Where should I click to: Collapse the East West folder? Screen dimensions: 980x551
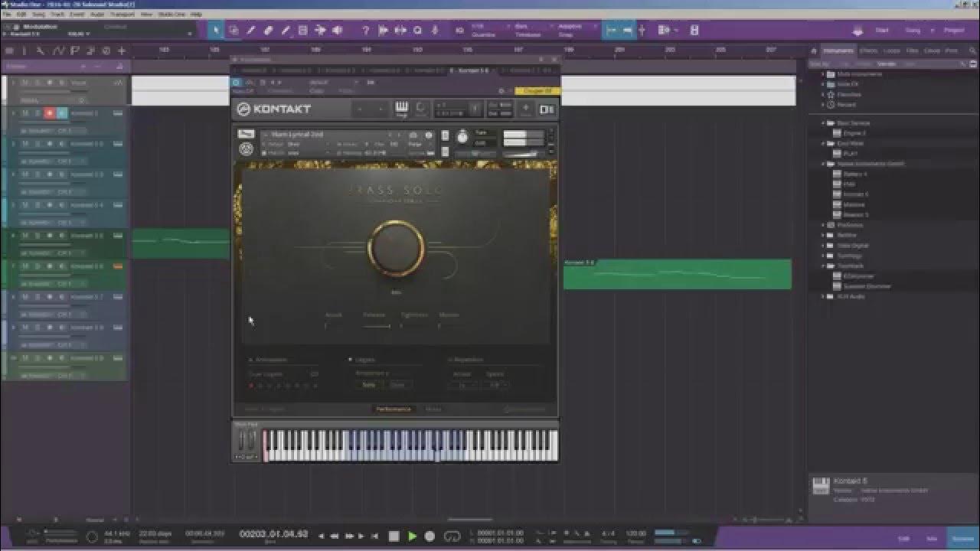click(824, 143)
